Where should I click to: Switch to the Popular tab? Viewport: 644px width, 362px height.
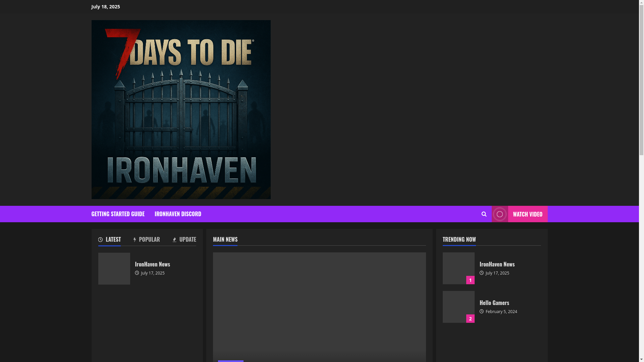[147, 239]
